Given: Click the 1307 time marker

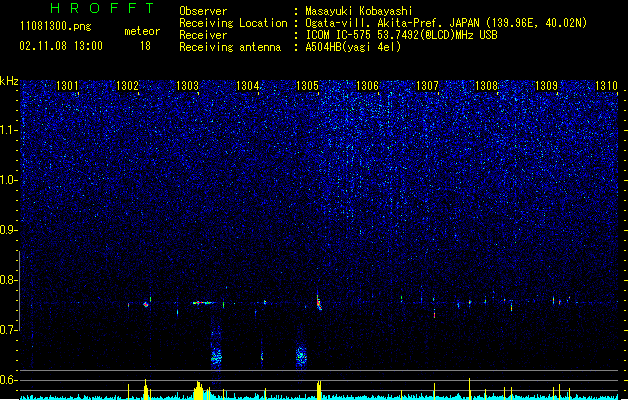Looking at the screenshot, I should [427, 86].
